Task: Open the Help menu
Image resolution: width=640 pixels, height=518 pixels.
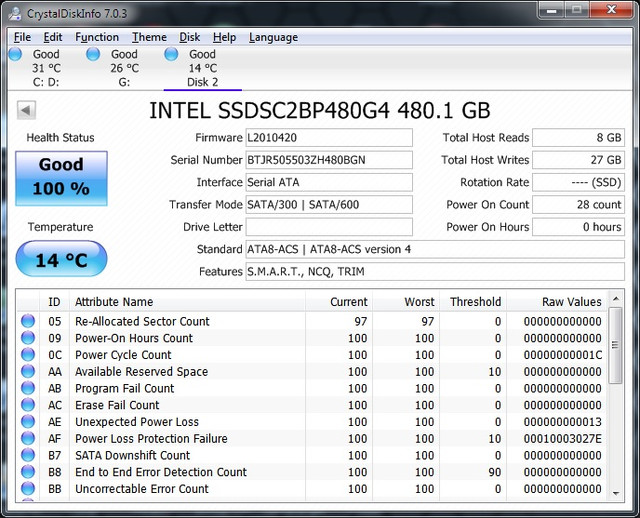Action: [x=224, y=37]
